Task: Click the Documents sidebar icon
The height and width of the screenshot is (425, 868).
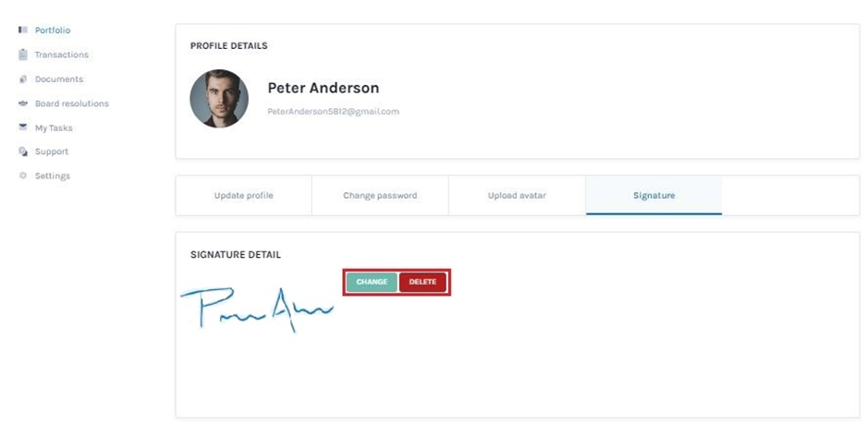Action: coord(23,79)
